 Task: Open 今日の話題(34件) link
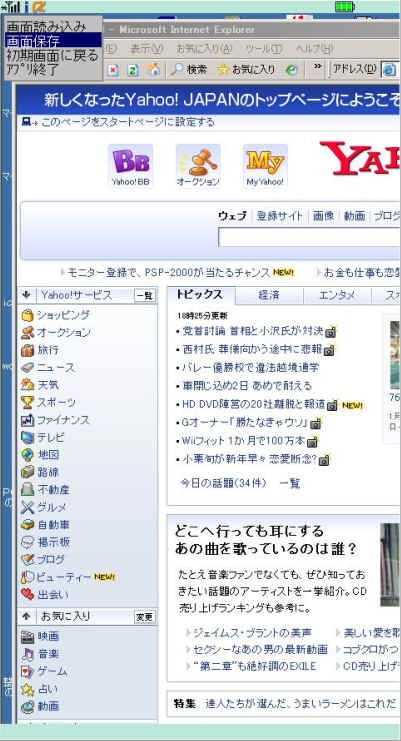point(223,483)
